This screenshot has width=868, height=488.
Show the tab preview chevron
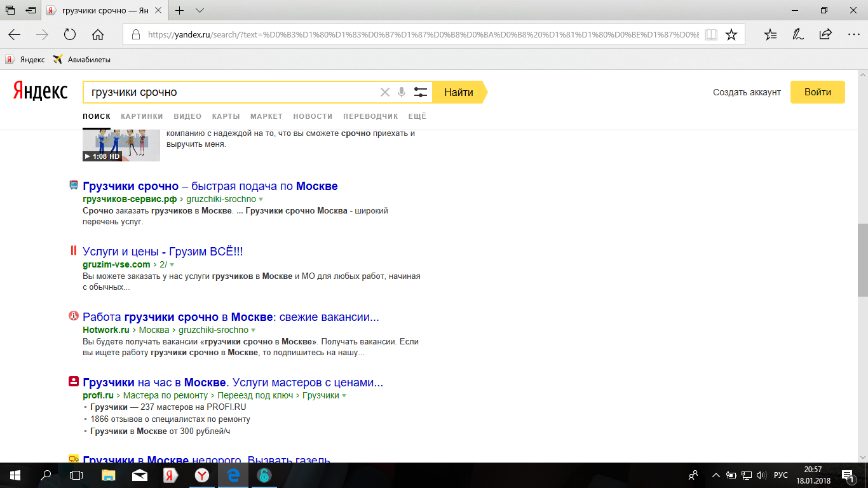(x=200, y=11)
